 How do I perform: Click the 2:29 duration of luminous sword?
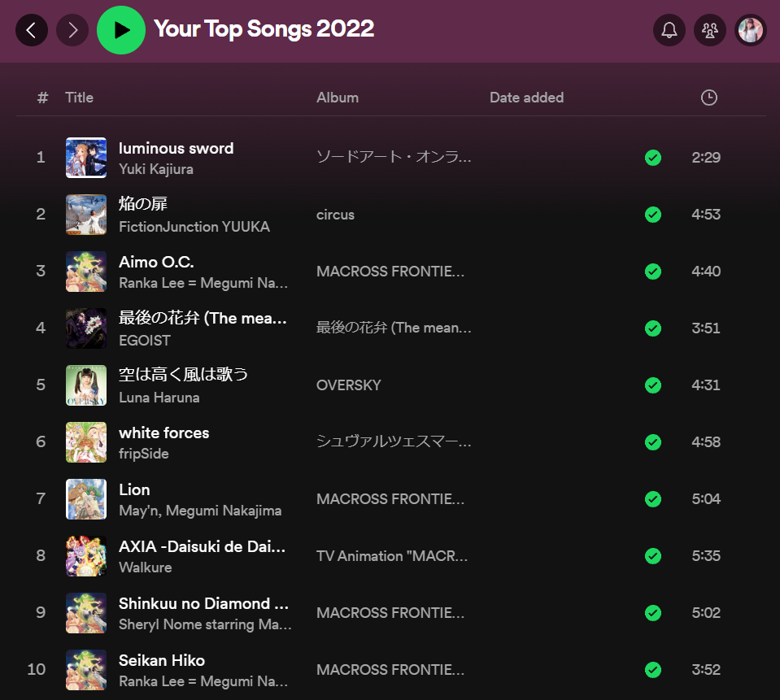706,158
